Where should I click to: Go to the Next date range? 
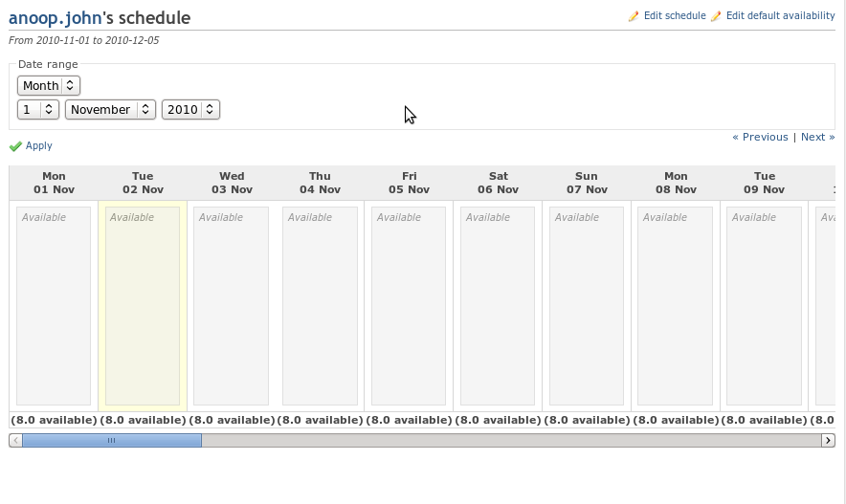click(x=818, y=137)
